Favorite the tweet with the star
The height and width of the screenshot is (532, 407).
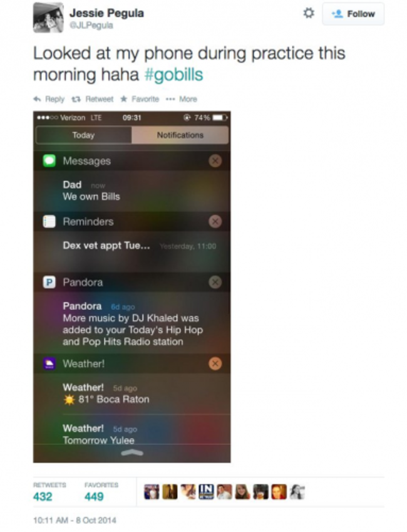pos(140,99)
